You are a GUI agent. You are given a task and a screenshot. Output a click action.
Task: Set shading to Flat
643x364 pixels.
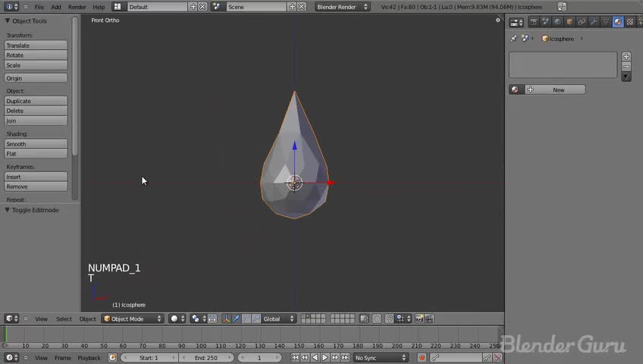pyautogui.click(x=36, y=154)
